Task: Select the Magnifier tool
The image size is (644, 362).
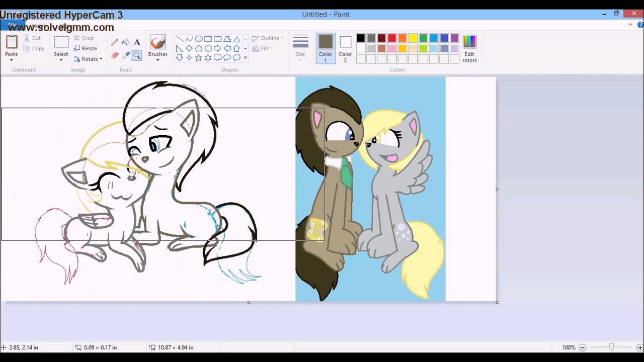Action: click(137, 55)
